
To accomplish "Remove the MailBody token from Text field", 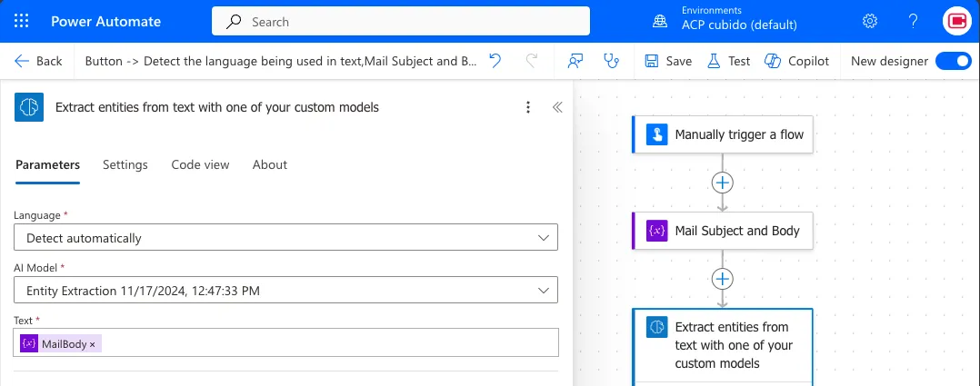I will (92, 344).
